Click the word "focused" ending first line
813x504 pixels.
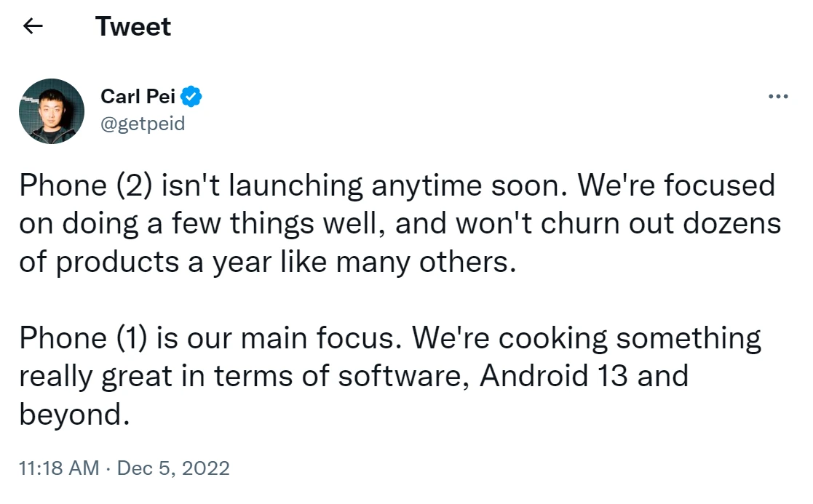pyautogui.click(x=720, y=185)
